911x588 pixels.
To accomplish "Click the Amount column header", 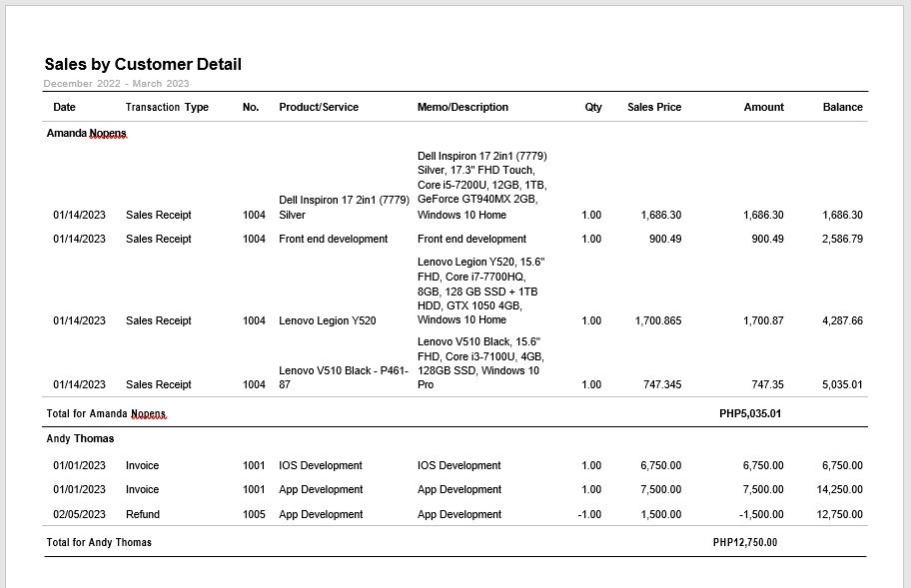I will 763,107.
